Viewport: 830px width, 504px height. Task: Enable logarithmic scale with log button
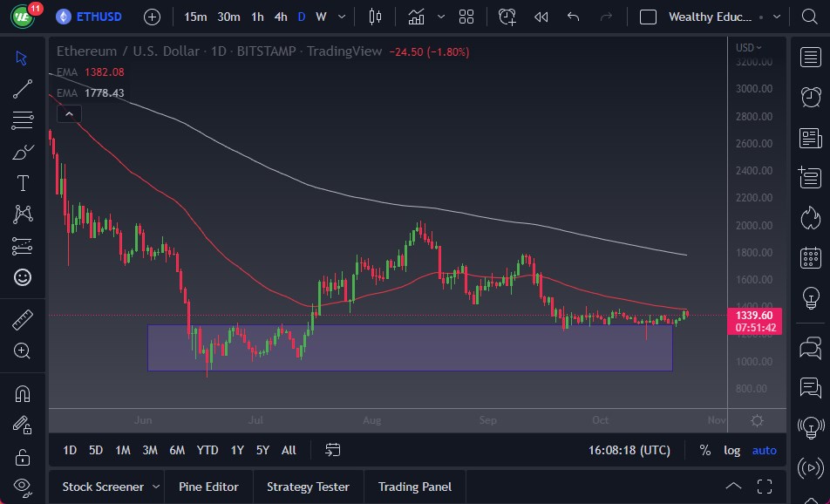pos(731,450)
